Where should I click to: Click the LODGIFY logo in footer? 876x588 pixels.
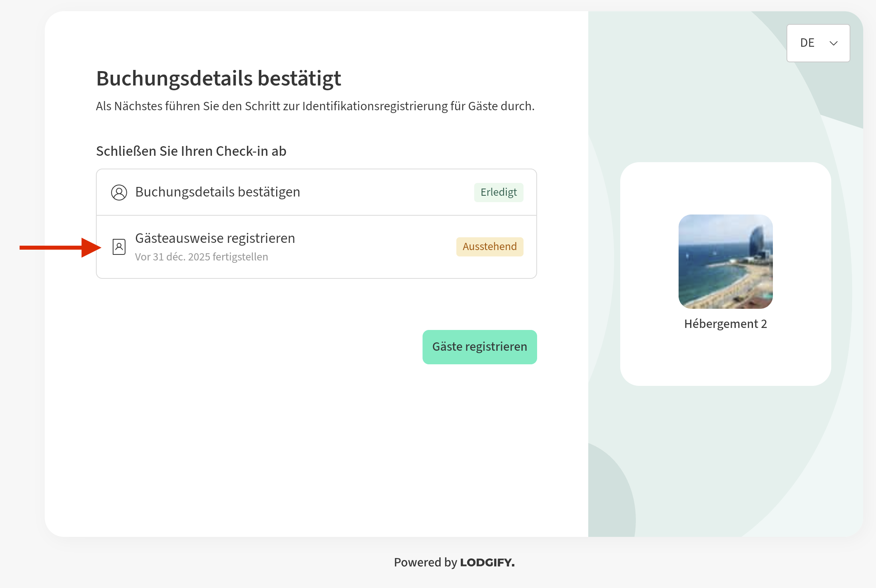click(487, 562)
